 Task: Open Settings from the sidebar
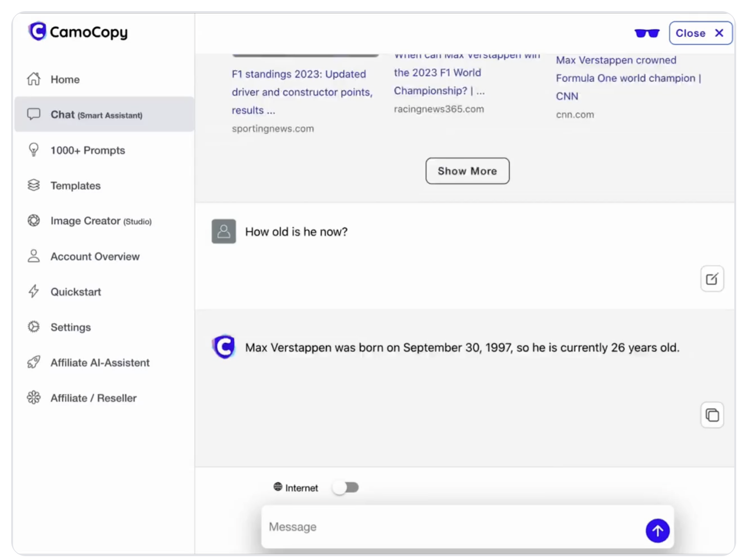71,327
